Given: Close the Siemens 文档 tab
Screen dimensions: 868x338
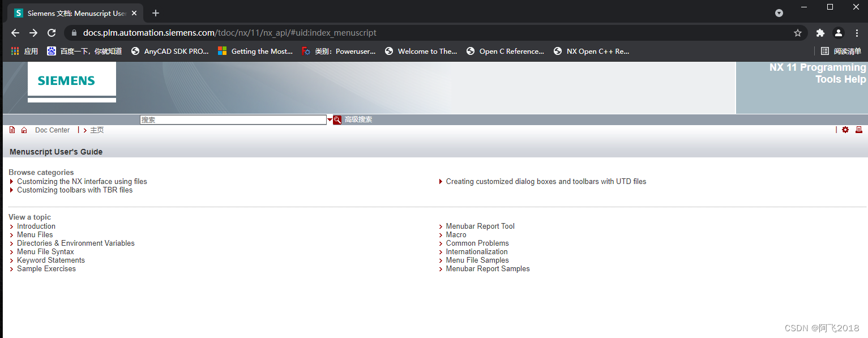Looking at the screenshot, I should coord(134,13).
